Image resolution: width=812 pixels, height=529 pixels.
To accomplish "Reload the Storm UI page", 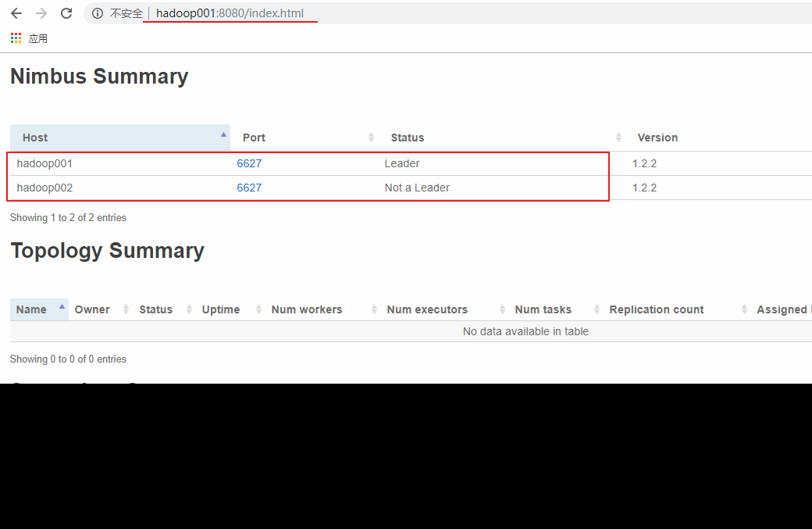I will [x=66, y=13].
